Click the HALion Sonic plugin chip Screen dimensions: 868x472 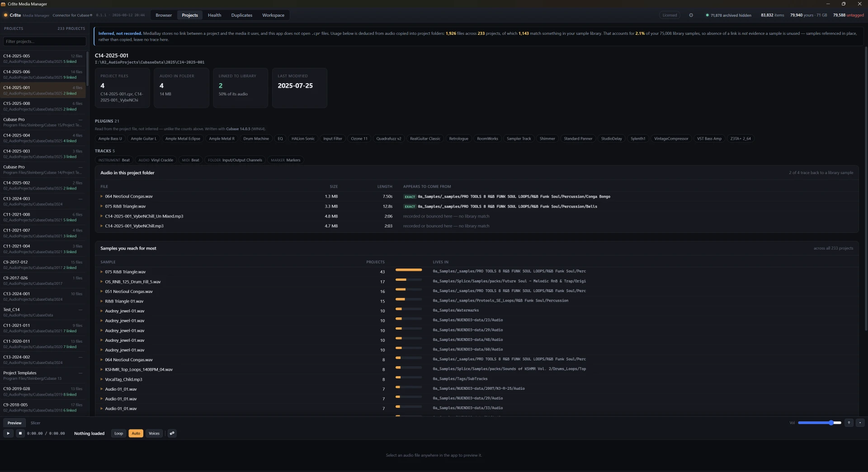303,138
